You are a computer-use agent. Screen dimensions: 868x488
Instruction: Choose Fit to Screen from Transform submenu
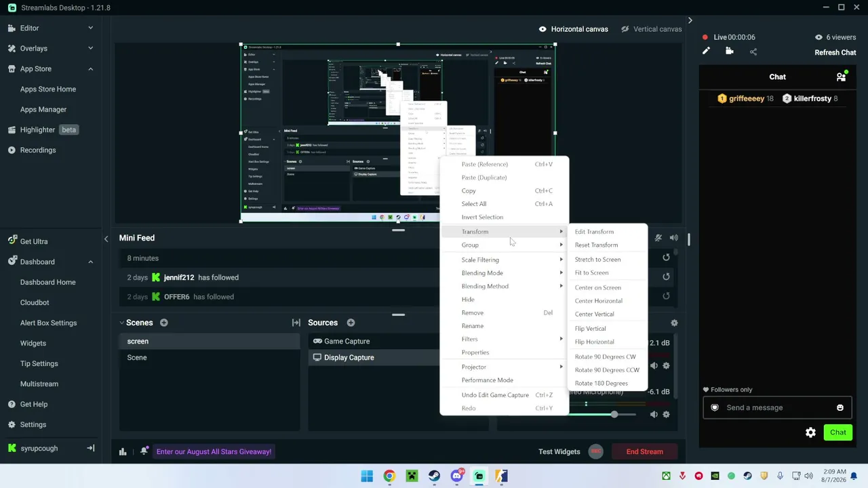(x=606, y=272)
